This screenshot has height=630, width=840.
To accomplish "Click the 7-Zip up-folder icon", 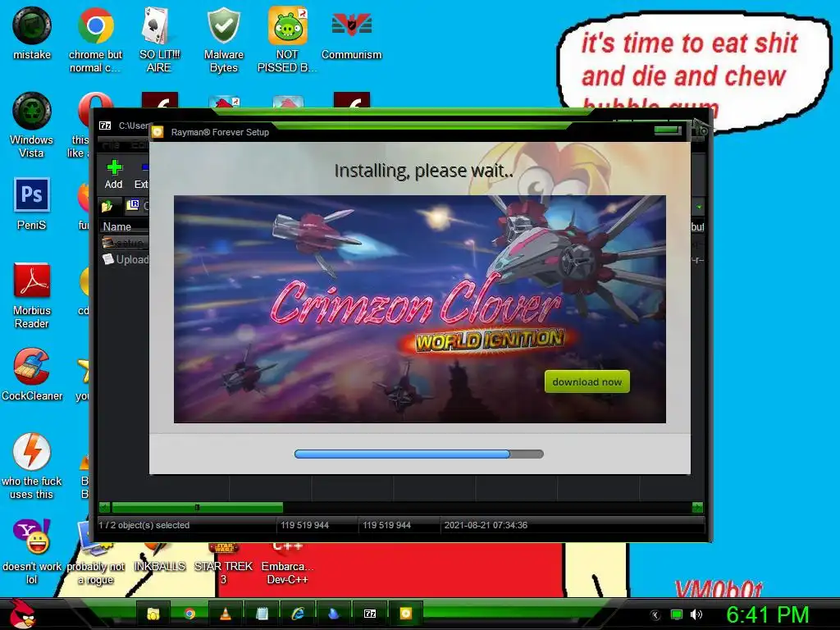I will [107, 206].
